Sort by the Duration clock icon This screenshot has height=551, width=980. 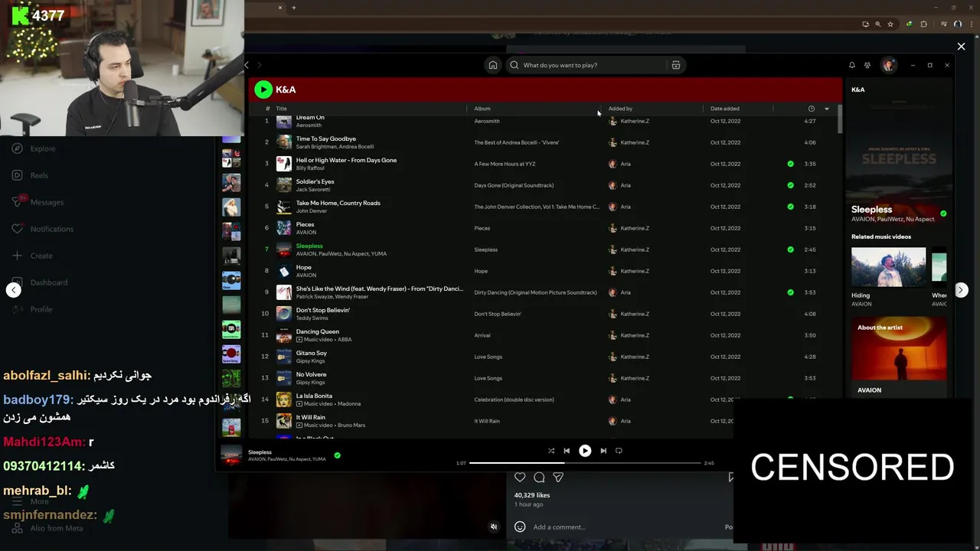point(812,109)
